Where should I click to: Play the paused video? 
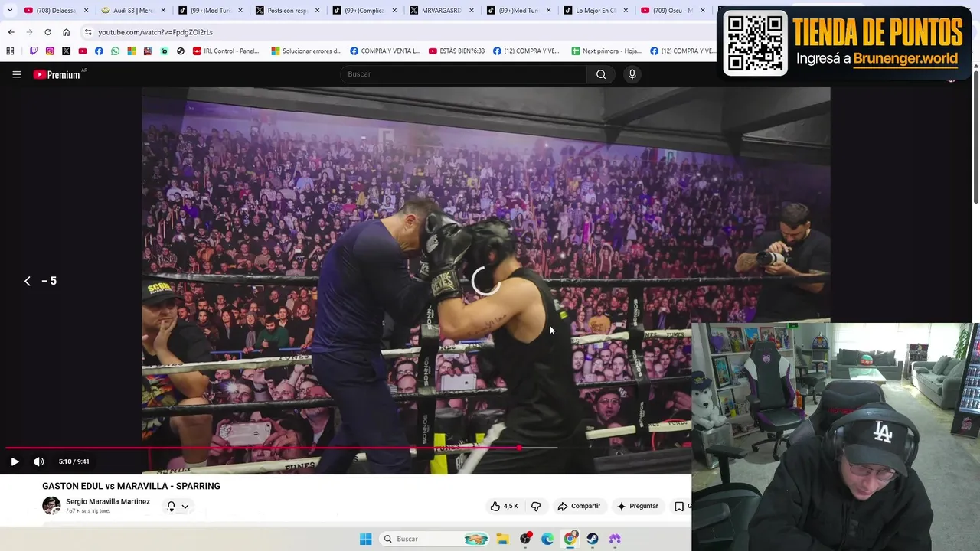[x=15, y=461]
